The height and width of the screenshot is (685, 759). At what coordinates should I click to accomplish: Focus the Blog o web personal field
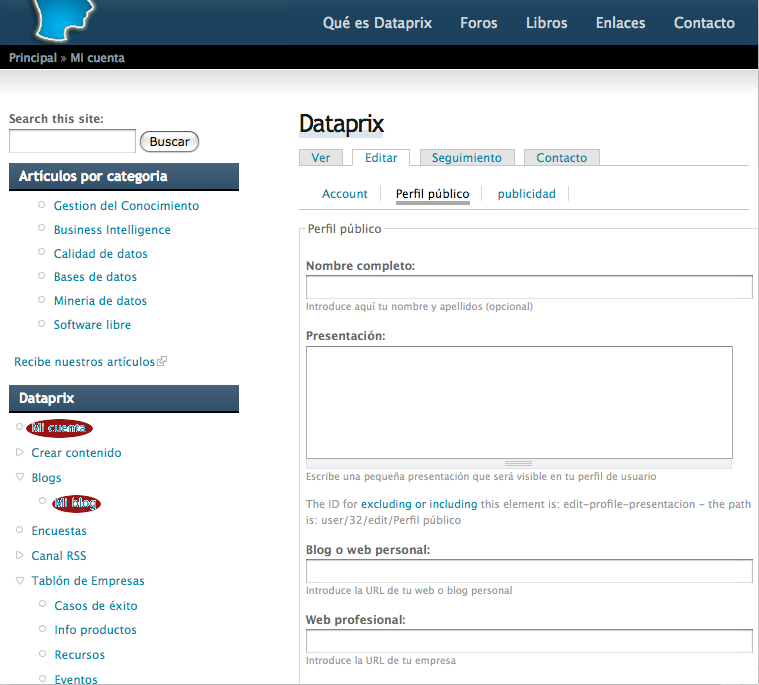point(529,571)
